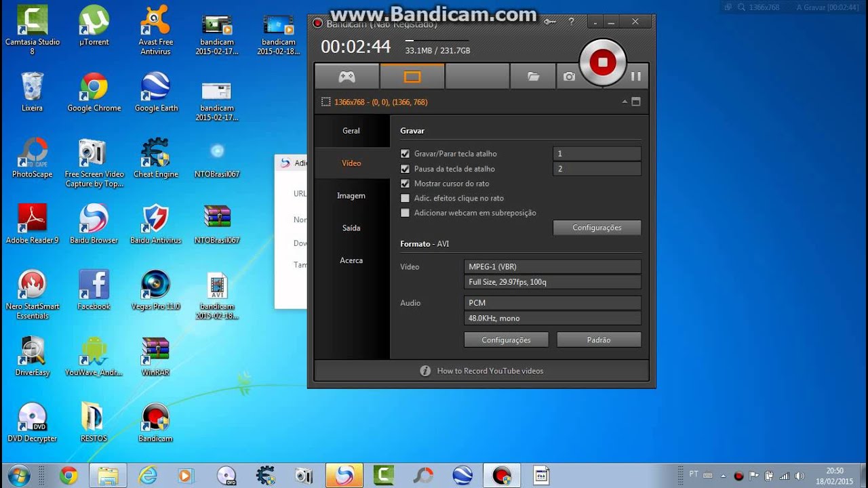Image resolution: width=868 pixels, height=488 pixels.
Task: Enable Adic. efeitos clique no rato
Action: pos(406,199)
